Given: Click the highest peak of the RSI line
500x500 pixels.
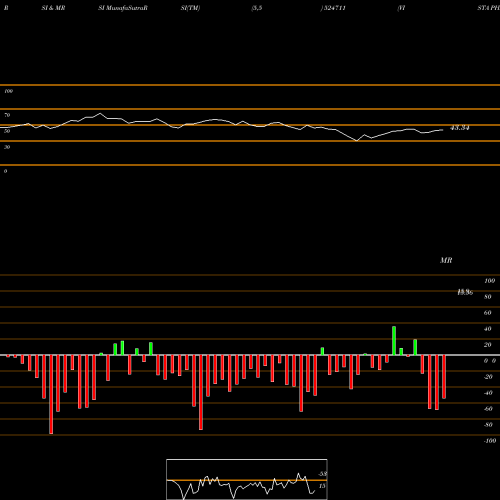Looking at the screenshot, I should (100, 114).
